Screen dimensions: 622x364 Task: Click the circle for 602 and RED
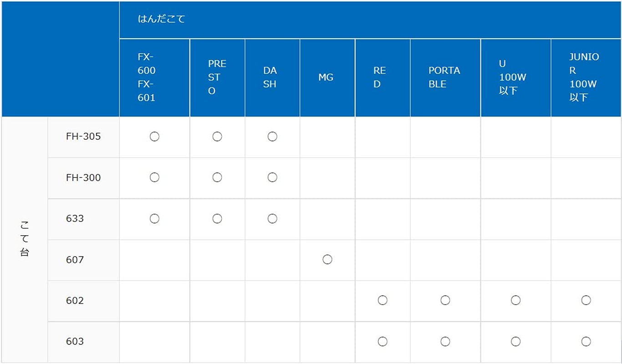[382, 300]
